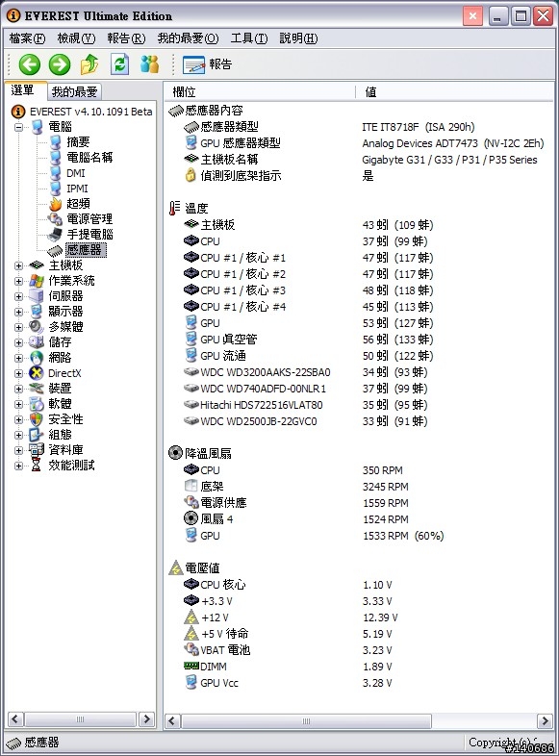The width and height of the screenshot is (559, 756).
Task: Expand the 多媒體 tree node
Action: 18,327
